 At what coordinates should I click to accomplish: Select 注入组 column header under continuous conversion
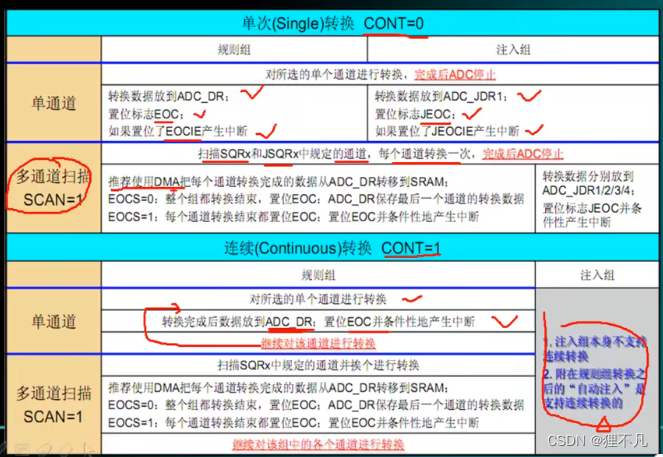597,275
